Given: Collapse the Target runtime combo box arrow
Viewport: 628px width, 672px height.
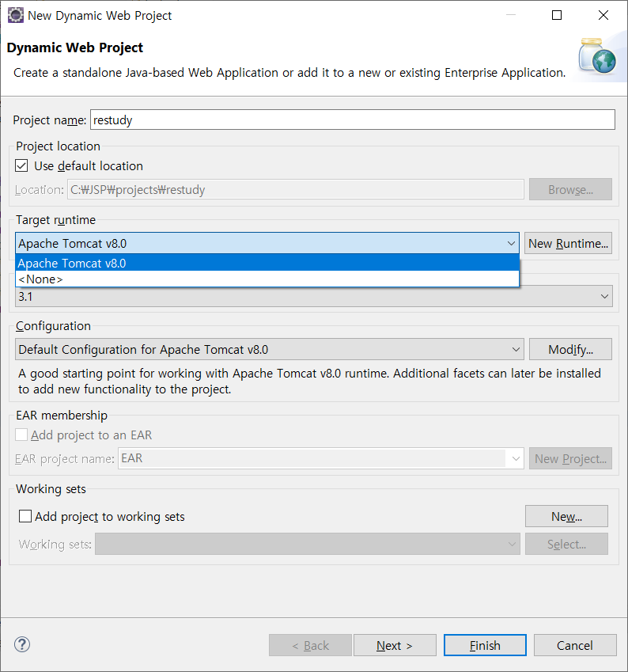Looking at the screenshot, I should [511, 244].
